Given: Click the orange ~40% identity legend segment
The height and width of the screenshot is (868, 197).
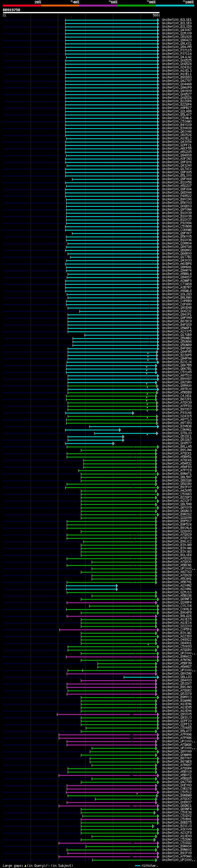Looking at the screenshot, I should pyautogui.click(x=60, y=6).
